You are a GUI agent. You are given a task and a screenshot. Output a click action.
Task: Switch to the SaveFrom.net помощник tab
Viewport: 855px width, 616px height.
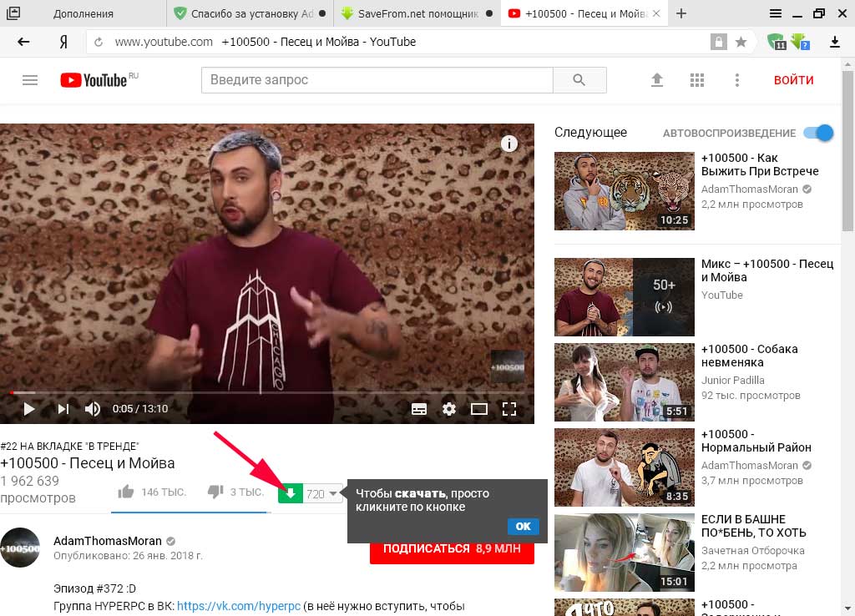417,13
